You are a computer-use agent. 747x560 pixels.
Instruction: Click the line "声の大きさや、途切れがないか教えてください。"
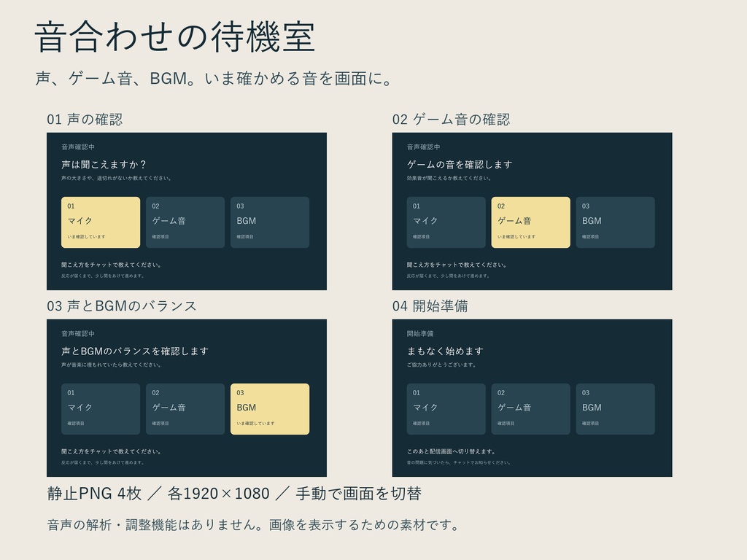click(x=117, y=178)
